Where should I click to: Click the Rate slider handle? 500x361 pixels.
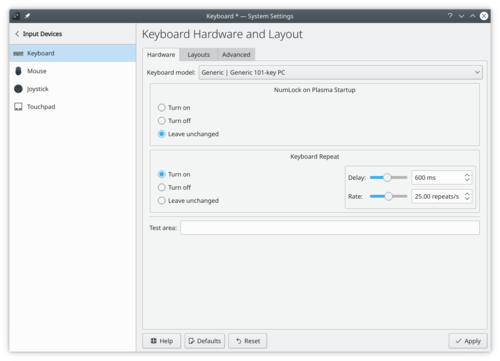(x=388, y=196)
